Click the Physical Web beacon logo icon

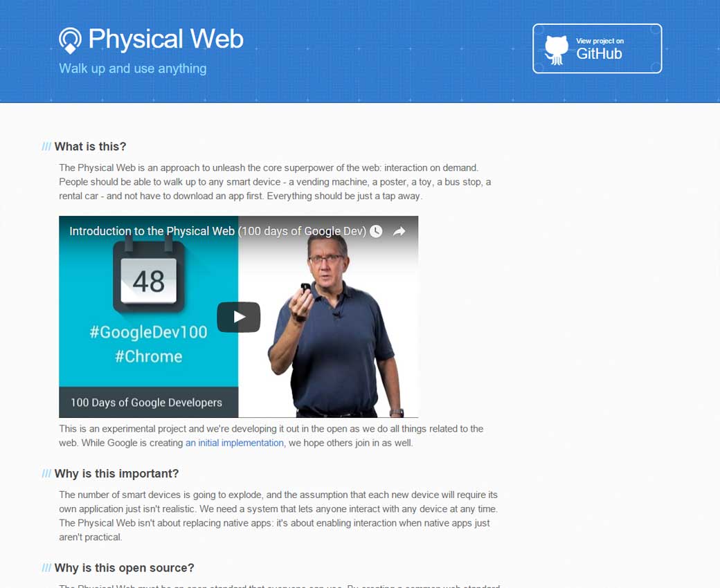coord(70,40)
